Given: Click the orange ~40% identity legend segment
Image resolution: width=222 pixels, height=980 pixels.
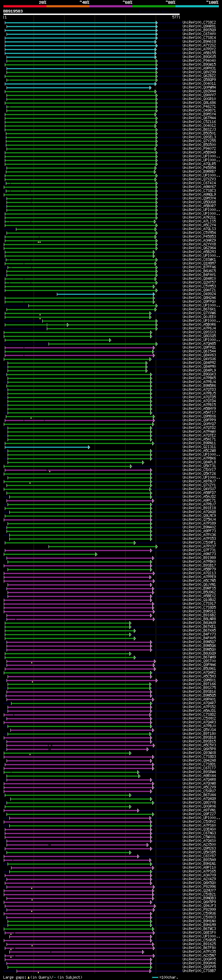Looking at the screenshot, I should [68, 6].
